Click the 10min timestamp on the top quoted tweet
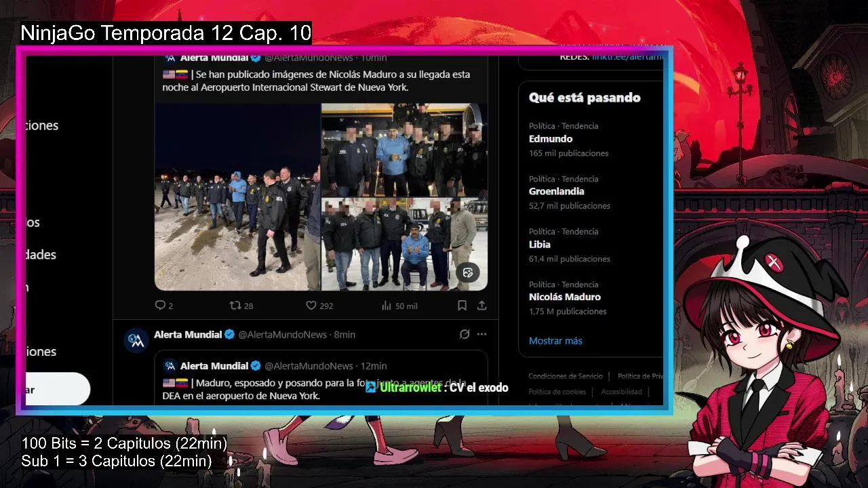Image resolution: width=868 pixels, height=488 pixels. coord(374,58)
